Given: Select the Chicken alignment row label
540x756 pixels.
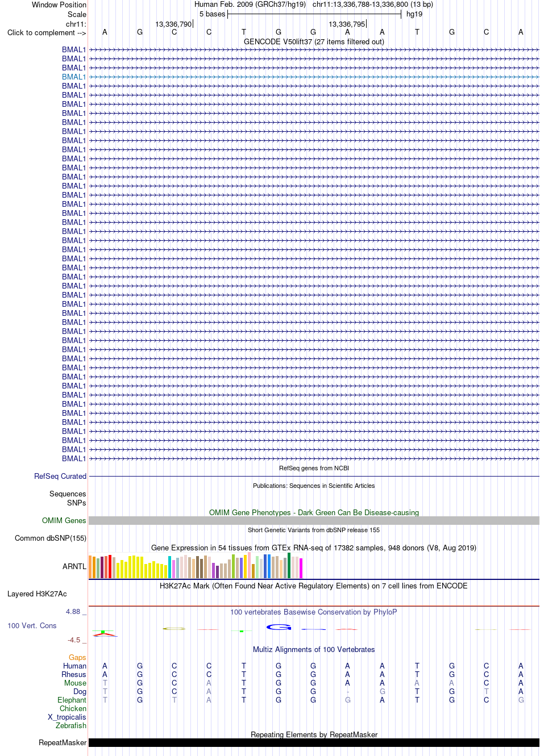Looking at the screenshot, I should tap(73, 708).
